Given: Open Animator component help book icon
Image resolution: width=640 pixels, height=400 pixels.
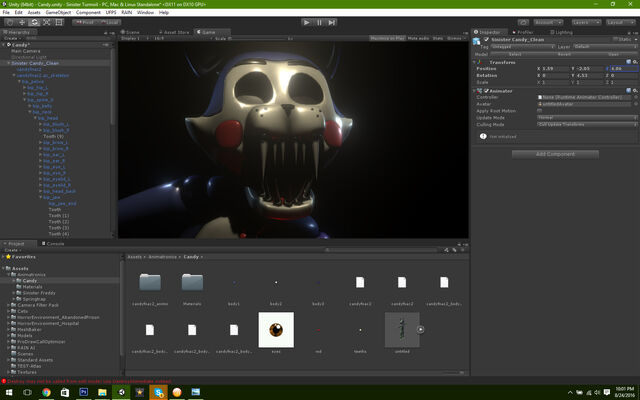Looking at the screenshot, I should (629, 91).
